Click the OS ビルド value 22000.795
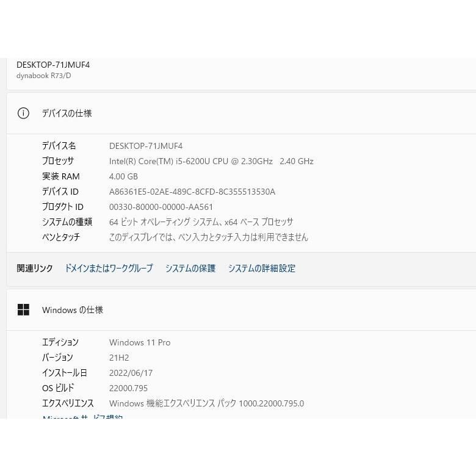This screenshot has height=476, width=476. pos(128,388)
